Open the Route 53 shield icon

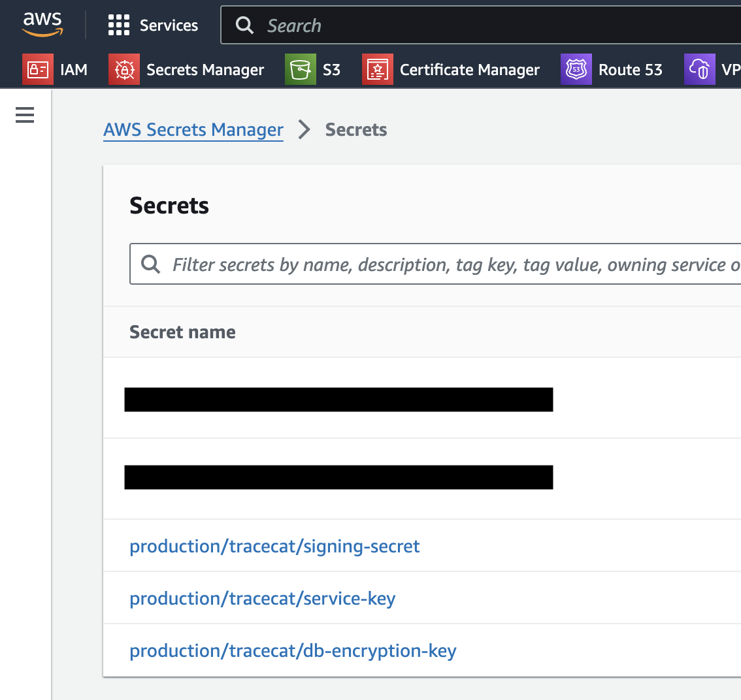(576, 69)
